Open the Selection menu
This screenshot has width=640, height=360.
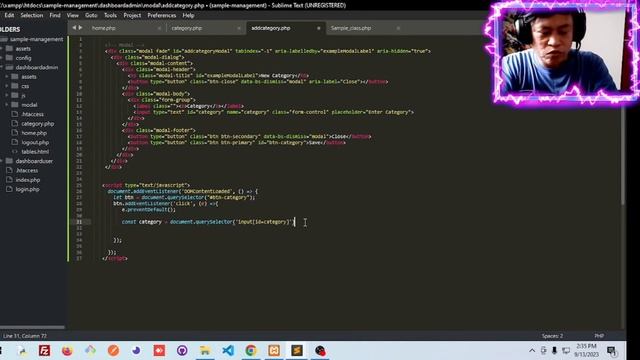31,15
